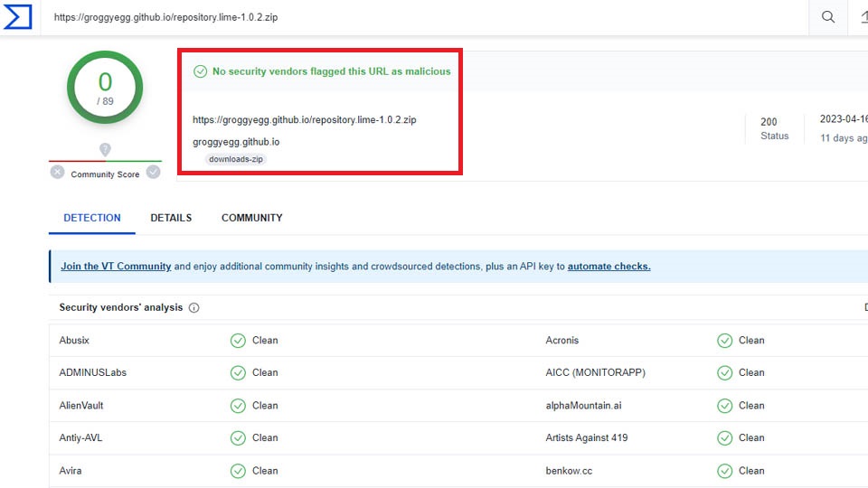
Task: Click the VirusTotal logo icon
Action: (x=18, y=16)
